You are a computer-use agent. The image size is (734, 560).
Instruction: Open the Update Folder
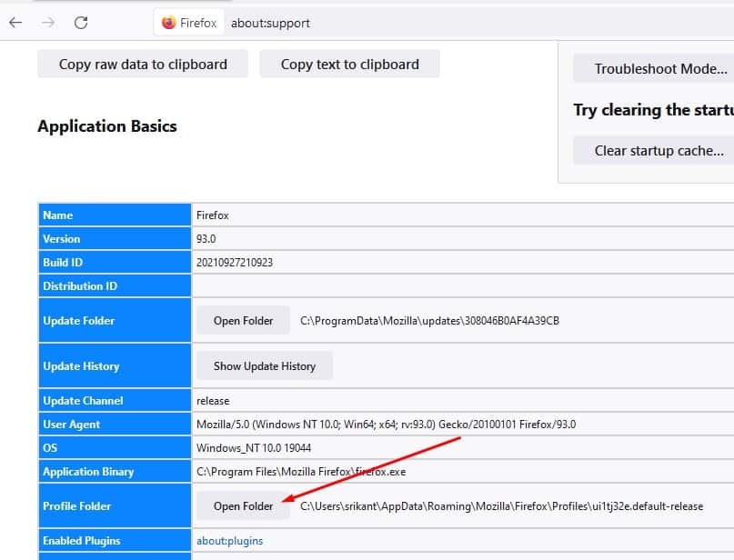[x=243, y=320]
